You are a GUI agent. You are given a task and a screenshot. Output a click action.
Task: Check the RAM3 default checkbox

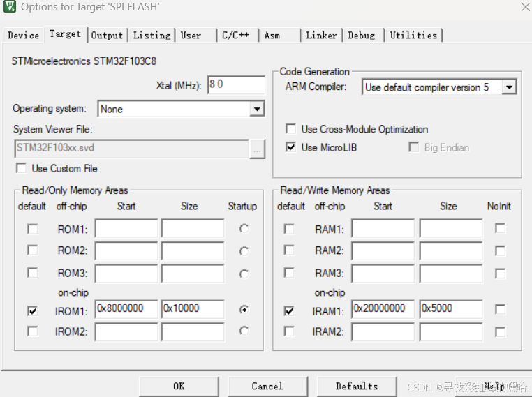tap(289, 273)
